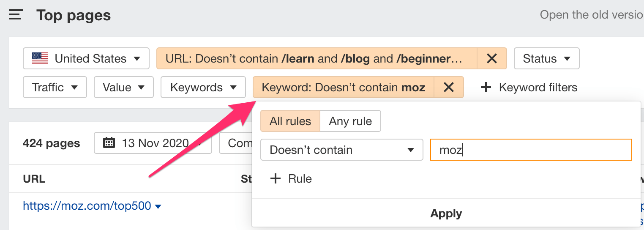Click the plus icon to add Rule
Viewport: 644px width, 230px height.
point(276,178)
